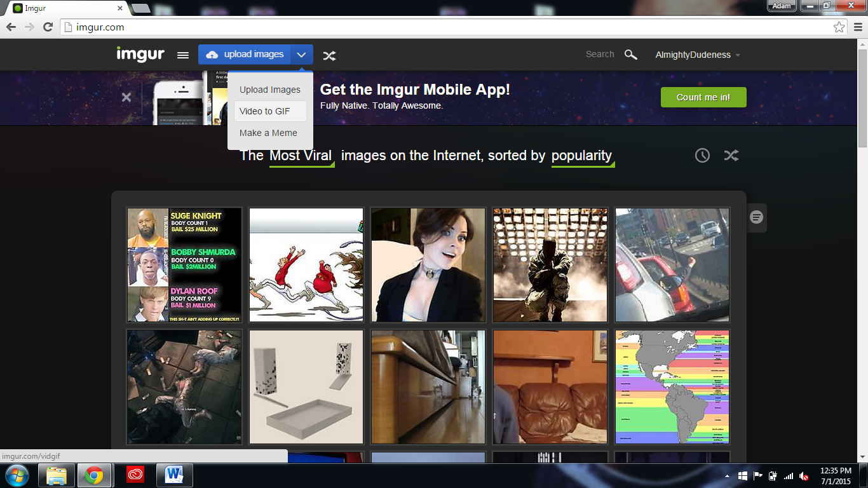This screenshot has height=488, width=868.
Task: Open the hamburger menu beside imgur logo
Action: 183,55
